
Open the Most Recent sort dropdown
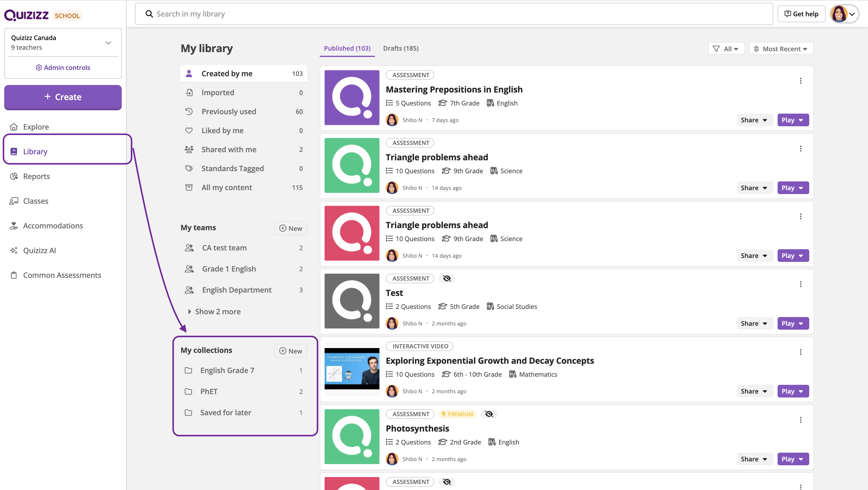[781, 49]
